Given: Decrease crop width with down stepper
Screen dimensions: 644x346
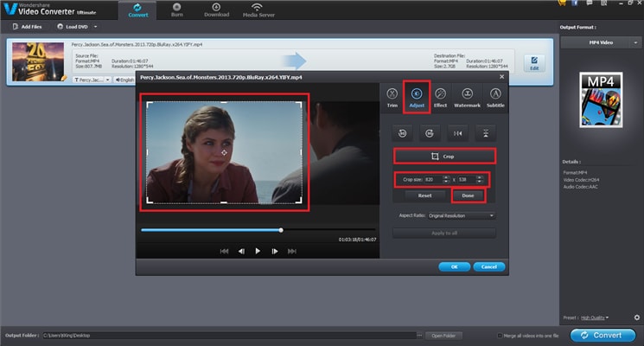Looking at the screenshot, I should tap(446, 182).
